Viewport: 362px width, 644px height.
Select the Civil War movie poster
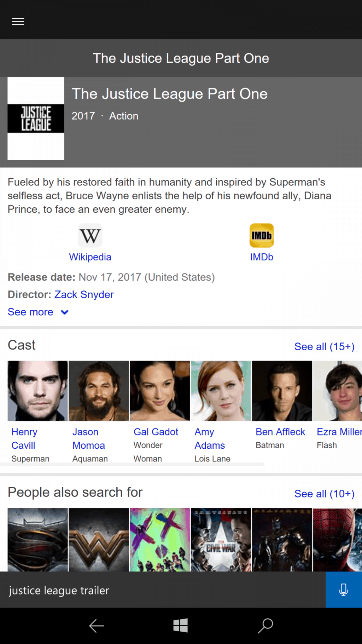(x=221, y=540)
